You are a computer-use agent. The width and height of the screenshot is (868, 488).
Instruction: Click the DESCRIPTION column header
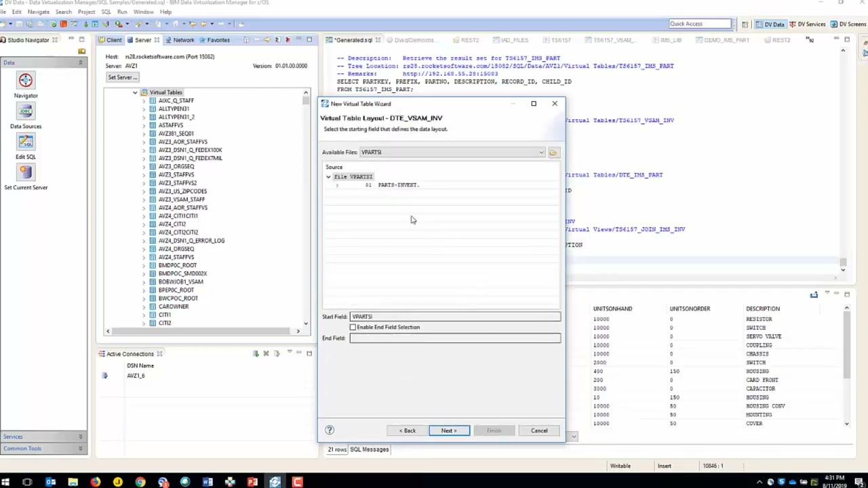pos(763,308)
